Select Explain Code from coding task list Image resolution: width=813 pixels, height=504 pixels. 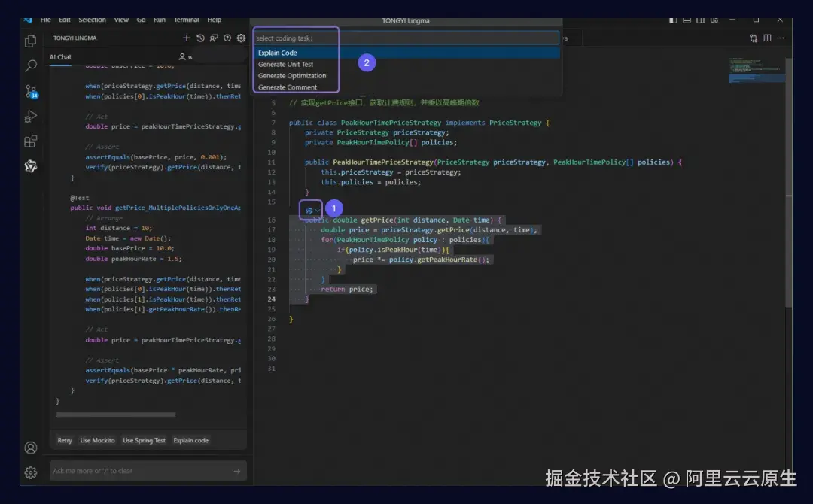[x=407, y=53]
